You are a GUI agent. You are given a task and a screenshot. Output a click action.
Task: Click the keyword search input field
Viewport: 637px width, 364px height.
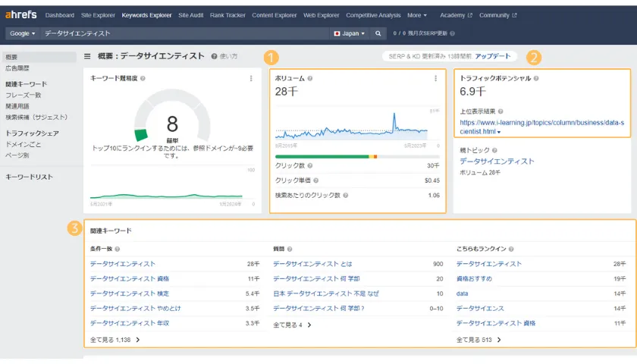pos(182,33)
